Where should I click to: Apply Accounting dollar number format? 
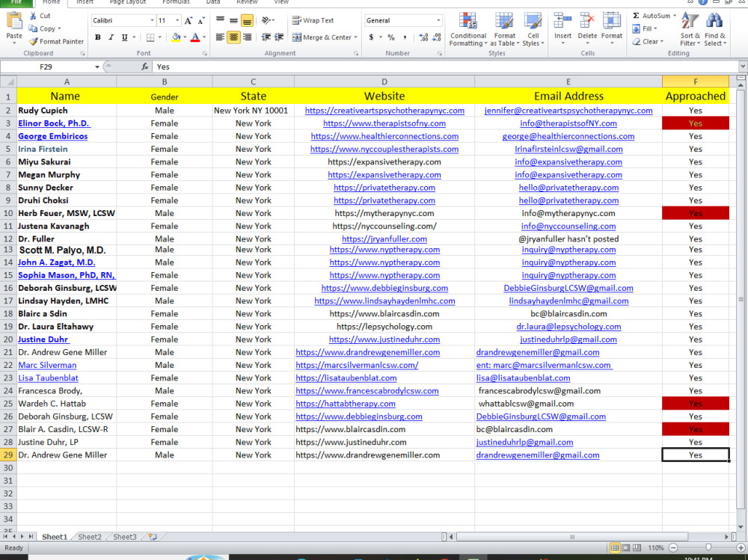(371, 37)
